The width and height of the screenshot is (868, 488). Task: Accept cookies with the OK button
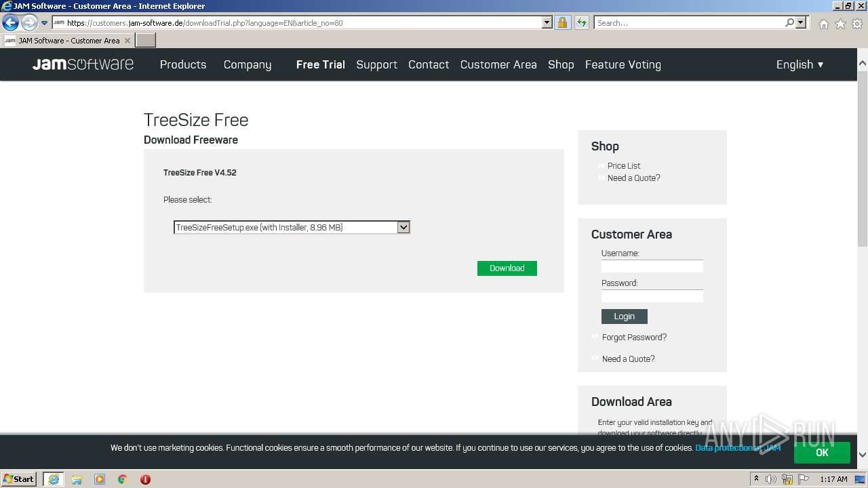[822, 452]
